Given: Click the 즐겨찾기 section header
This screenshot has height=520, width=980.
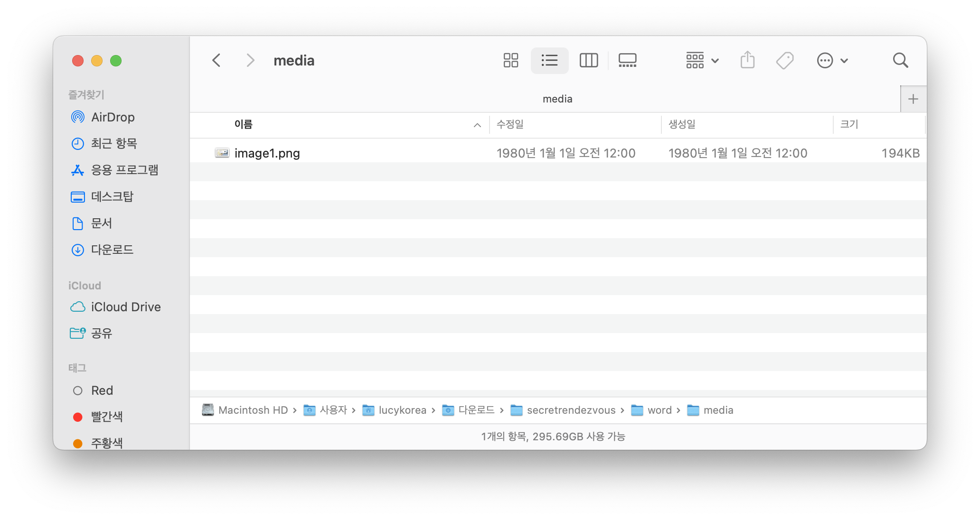Looking at the screenshot, I should click(x=86, y=95).
